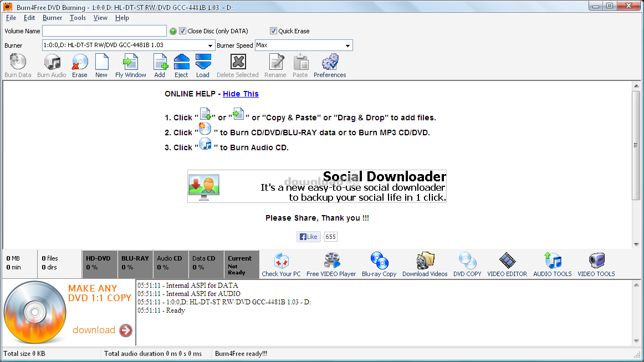Click the Burn4Free app icon in title bar
This screenshot has height=362, width=644.
tap(7, 7)
